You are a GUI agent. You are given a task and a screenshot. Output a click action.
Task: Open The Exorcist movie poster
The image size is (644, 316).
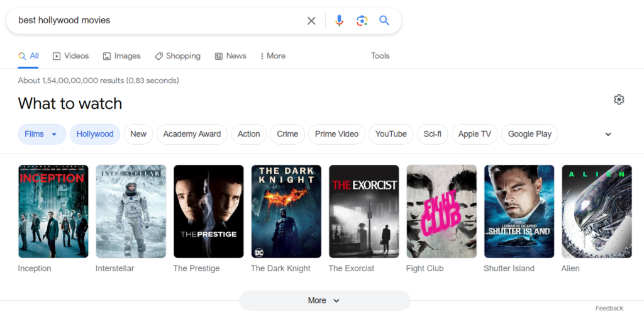point(364,212)
